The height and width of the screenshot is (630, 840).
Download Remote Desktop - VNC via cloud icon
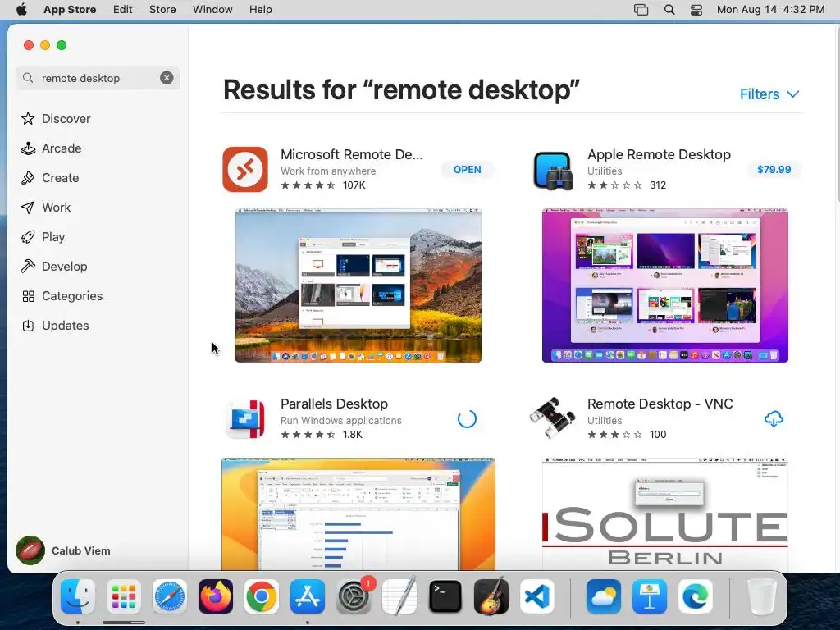[x=774, y=418]
